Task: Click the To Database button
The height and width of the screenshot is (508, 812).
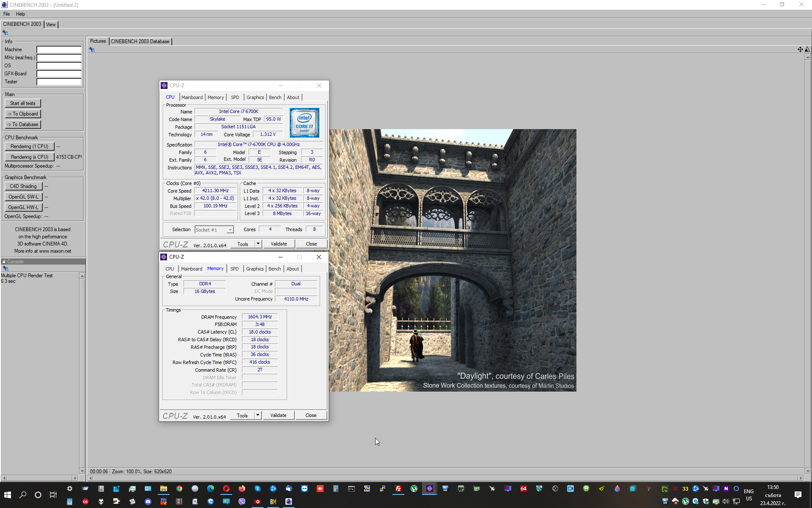Action: coord(23,124)
